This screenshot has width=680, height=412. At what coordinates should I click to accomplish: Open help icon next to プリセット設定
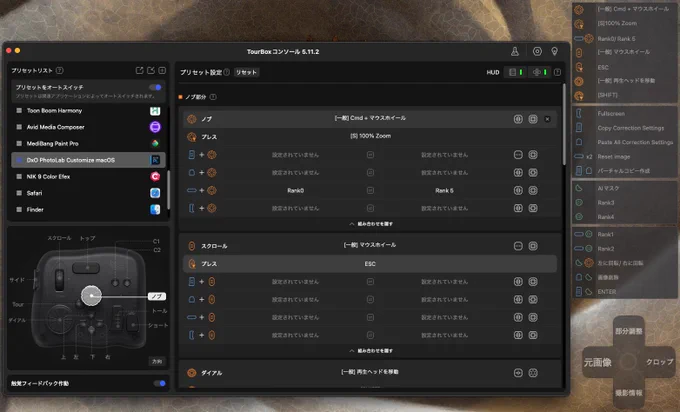coord(226,72)
